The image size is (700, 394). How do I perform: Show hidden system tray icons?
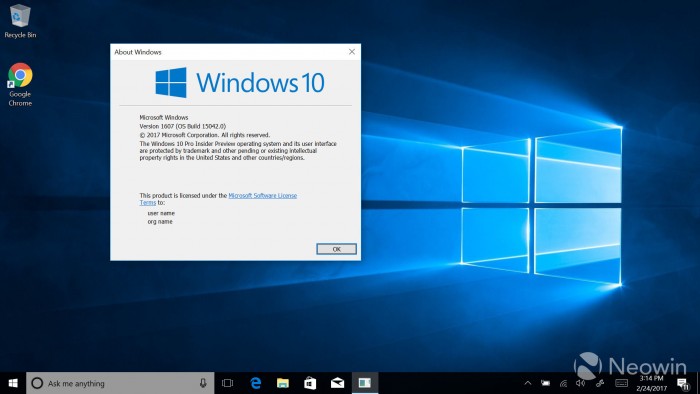(528, 383)
